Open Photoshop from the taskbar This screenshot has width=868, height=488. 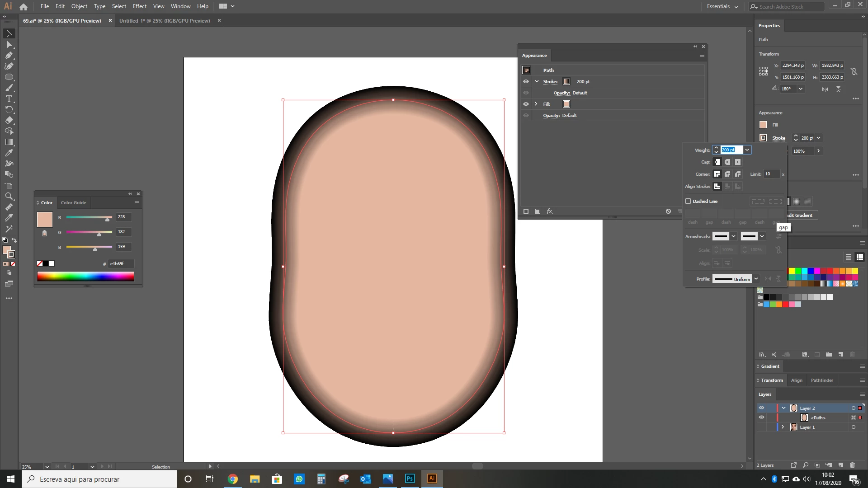(x=410, y=479)
